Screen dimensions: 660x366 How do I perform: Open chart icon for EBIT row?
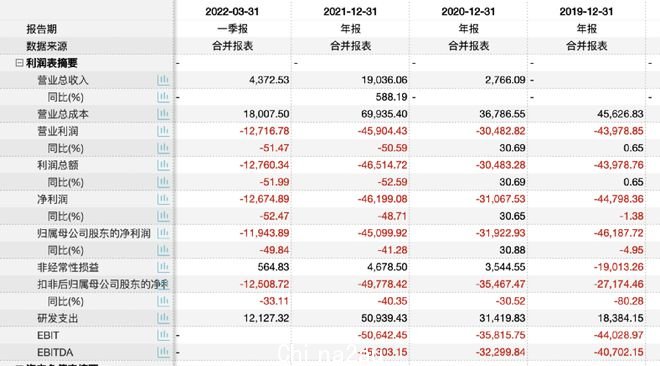coord(163,335)
